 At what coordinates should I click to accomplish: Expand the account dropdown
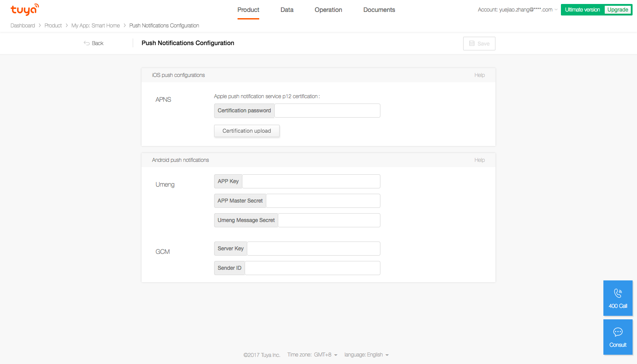pos(518,10)
